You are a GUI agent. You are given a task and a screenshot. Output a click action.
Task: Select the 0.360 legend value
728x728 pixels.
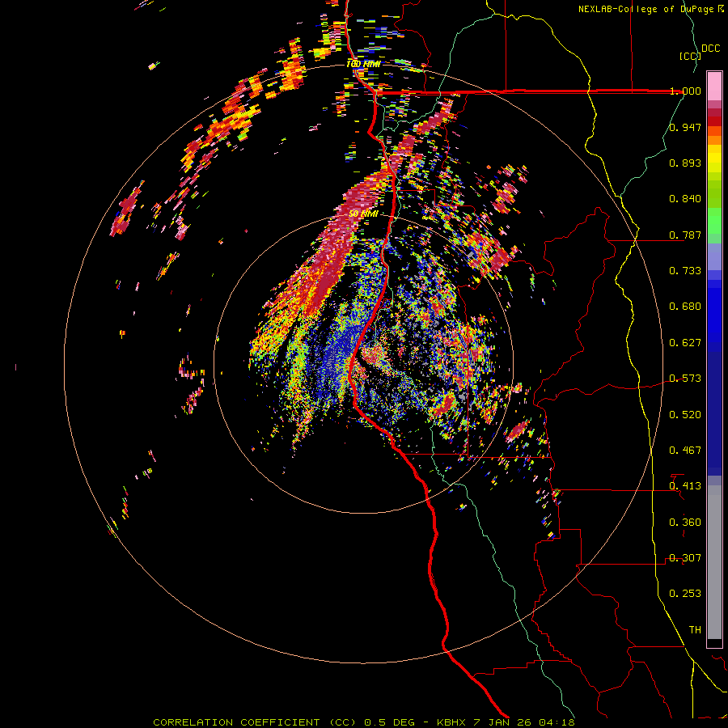click(x=685, y=523)
